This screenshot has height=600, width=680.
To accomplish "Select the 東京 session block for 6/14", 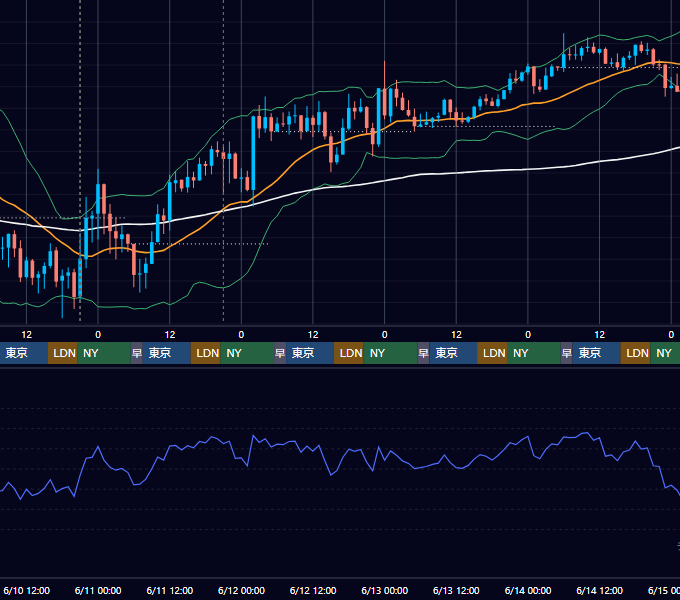I will [596, 353].
